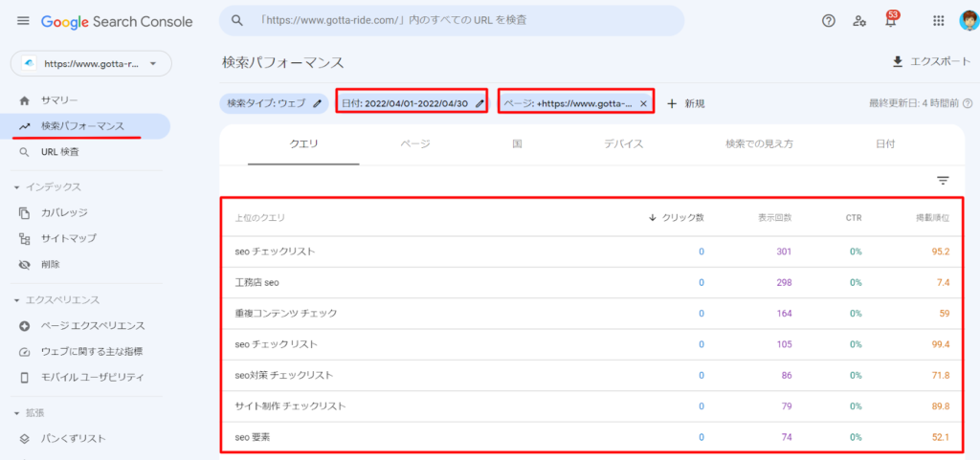Open サイトマップ in the sidebar
The height and width of the screenshot is (460, 980).
68,238
